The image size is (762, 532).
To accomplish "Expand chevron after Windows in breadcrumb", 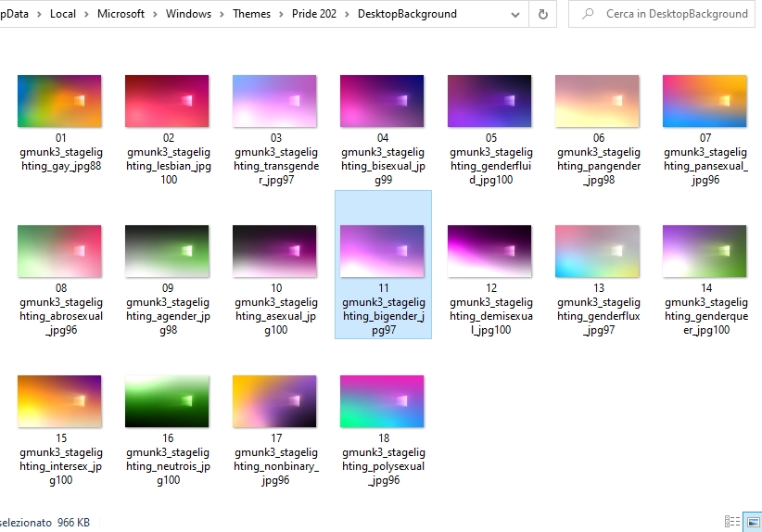I will [x=222, y=15].
